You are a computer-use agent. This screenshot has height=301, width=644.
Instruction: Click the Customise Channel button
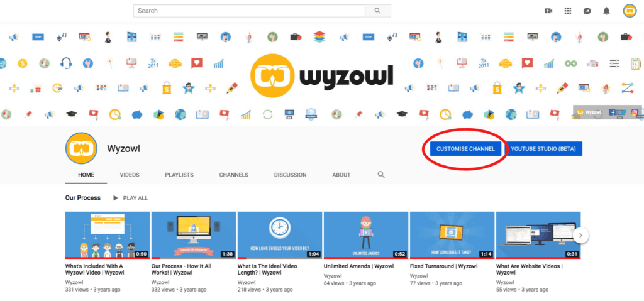(466, 149)
